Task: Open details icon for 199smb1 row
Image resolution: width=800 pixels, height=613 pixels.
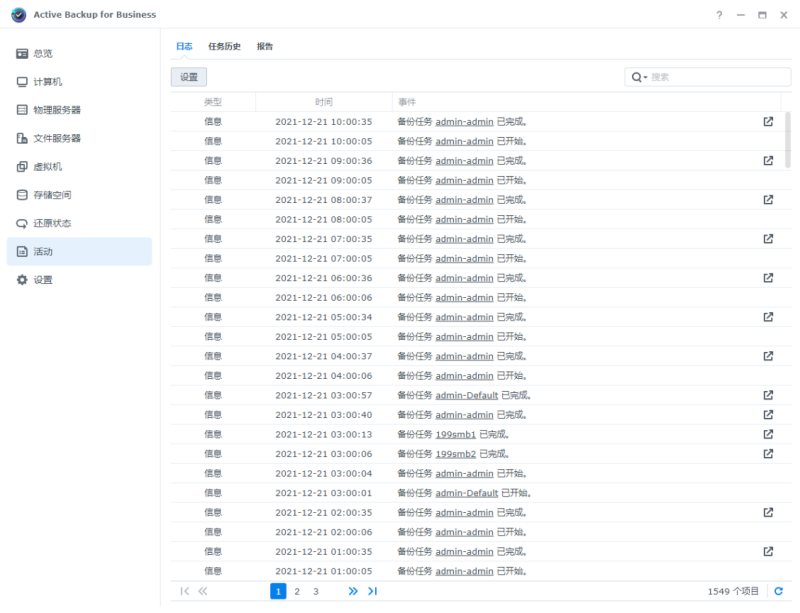Action: pyautogui.click(x=768, y=434)
